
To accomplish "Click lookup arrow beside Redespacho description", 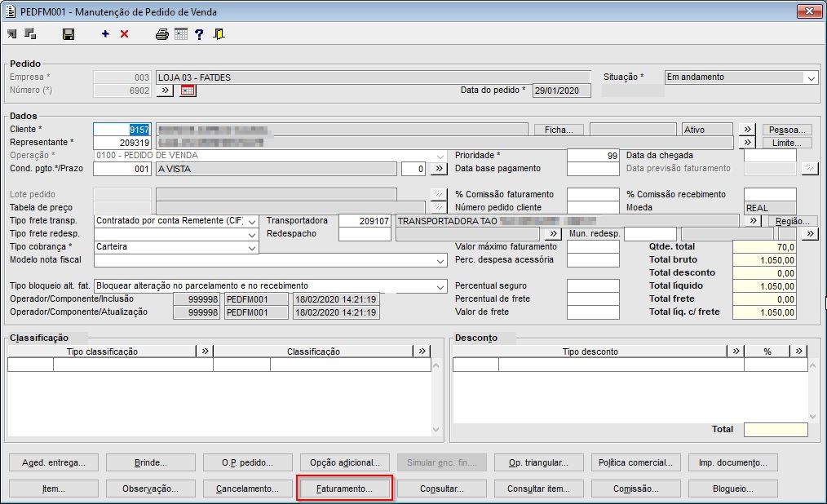I will (x=553, y=233).
